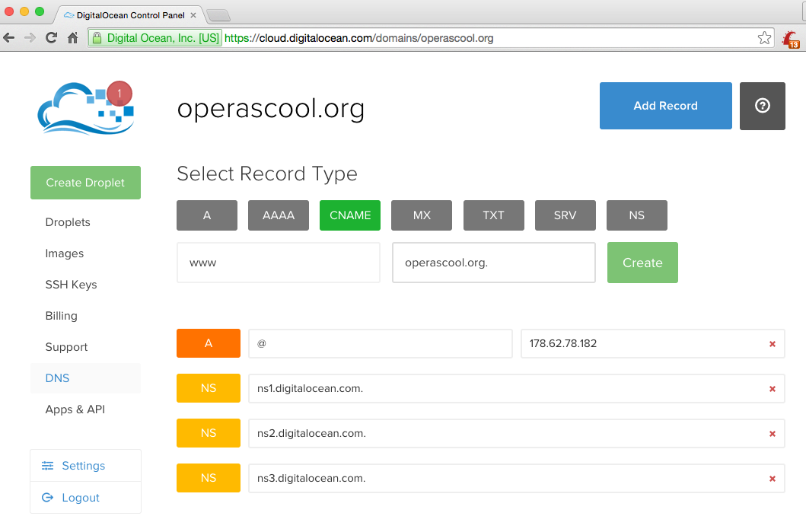806x532 pixels.
Task: Click the browser home icon
Action: (x=72, y=37)
